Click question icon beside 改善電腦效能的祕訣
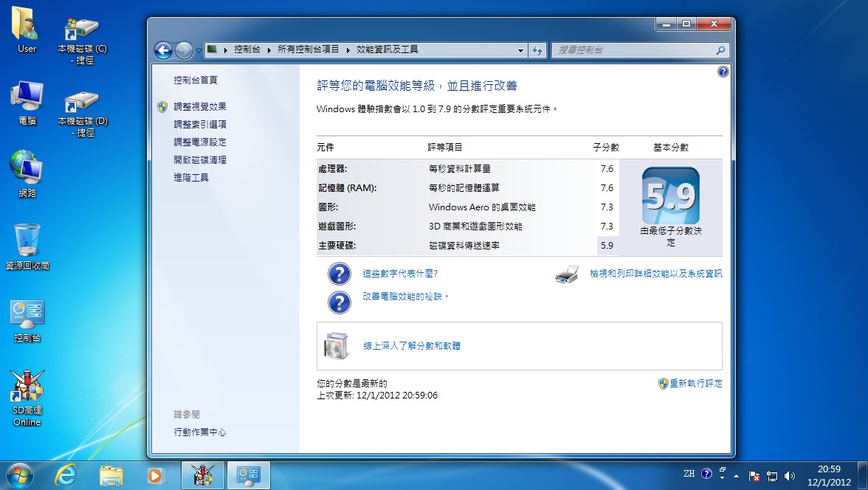Screen dimensions: 868x490 [340, 303]
